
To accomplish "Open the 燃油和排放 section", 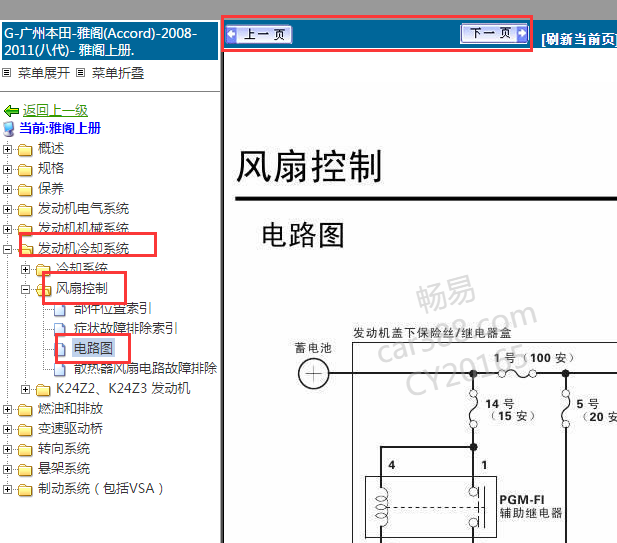I will click(70, 408).
